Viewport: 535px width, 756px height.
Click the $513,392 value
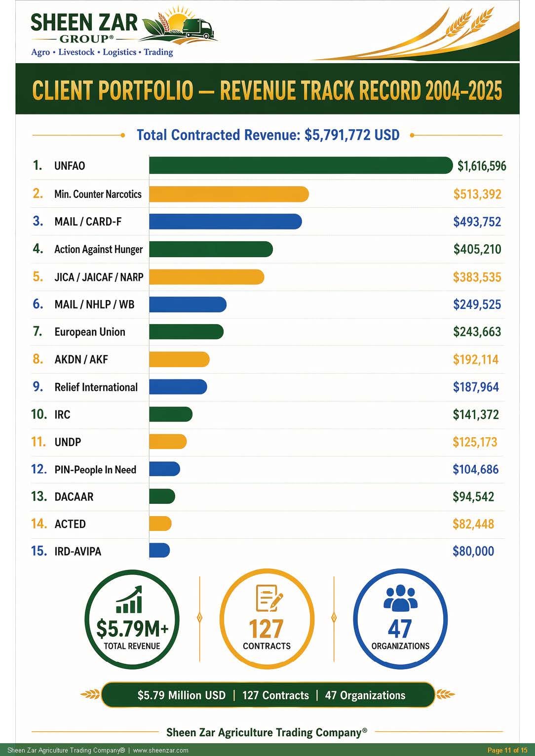click(477, 194)
